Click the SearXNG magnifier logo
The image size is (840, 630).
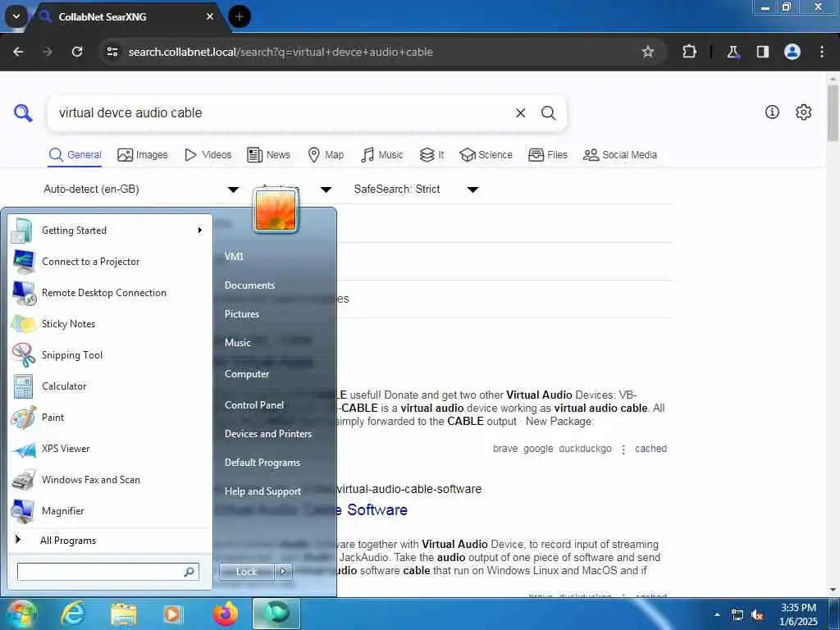[23, 113]
